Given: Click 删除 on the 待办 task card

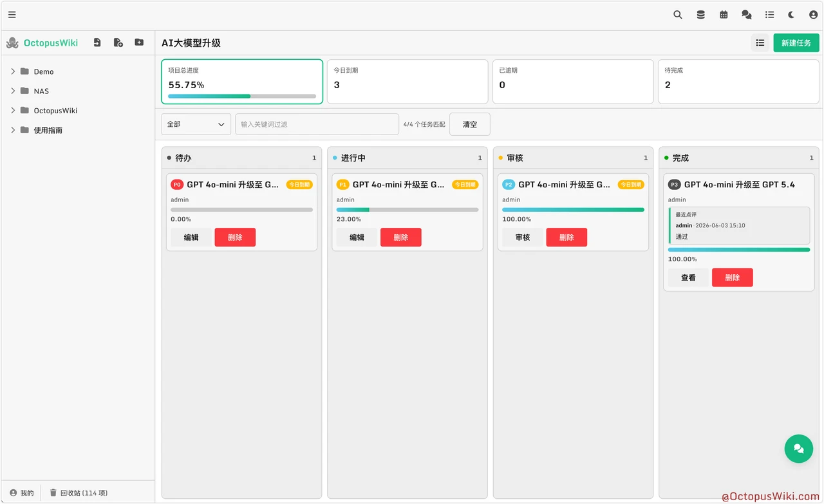Looking at the screenshot, I should coord(235,238).
